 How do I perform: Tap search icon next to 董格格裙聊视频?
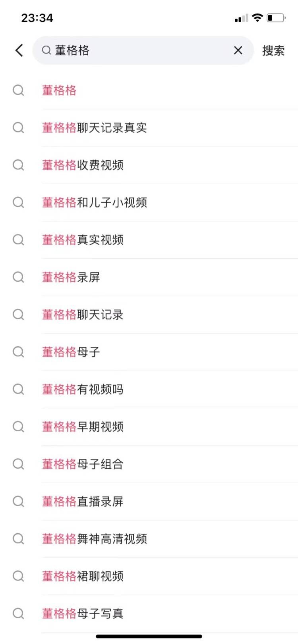[18, 576]
